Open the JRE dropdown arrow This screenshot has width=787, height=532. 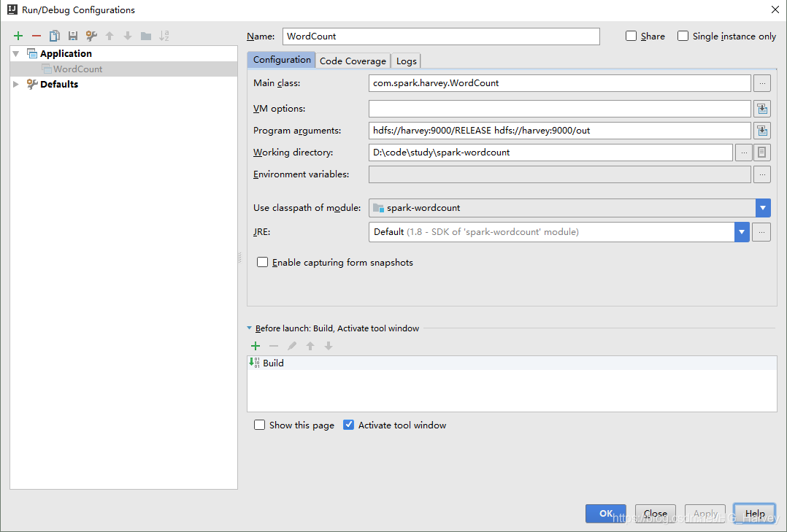pyautogui.click(x=742, y=232)
